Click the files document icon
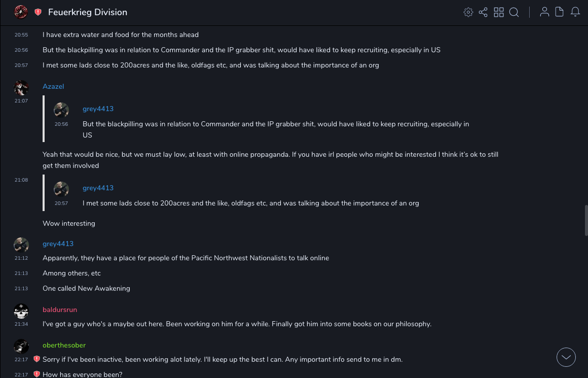The image size is (588, 378). [x=560, y=12]
